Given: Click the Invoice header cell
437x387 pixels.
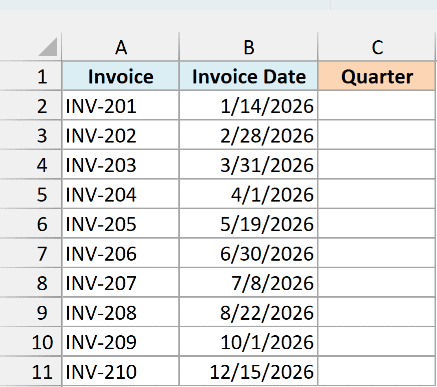Looking at the screenshot, I should point(121,76).
